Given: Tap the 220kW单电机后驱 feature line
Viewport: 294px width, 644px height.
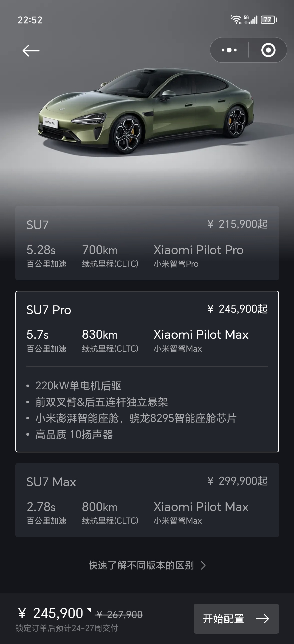Looking at the screenshot, I should coord(78,386).
